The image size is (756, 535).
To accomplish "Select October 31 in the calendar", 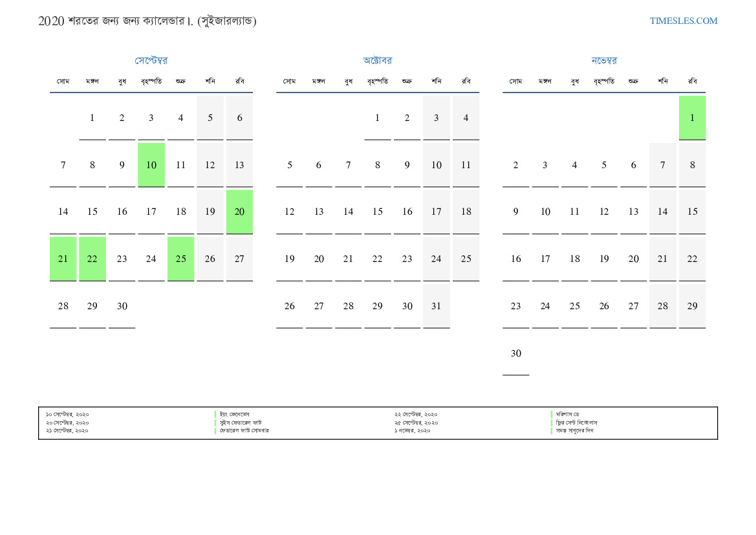I will coord(437,306).
